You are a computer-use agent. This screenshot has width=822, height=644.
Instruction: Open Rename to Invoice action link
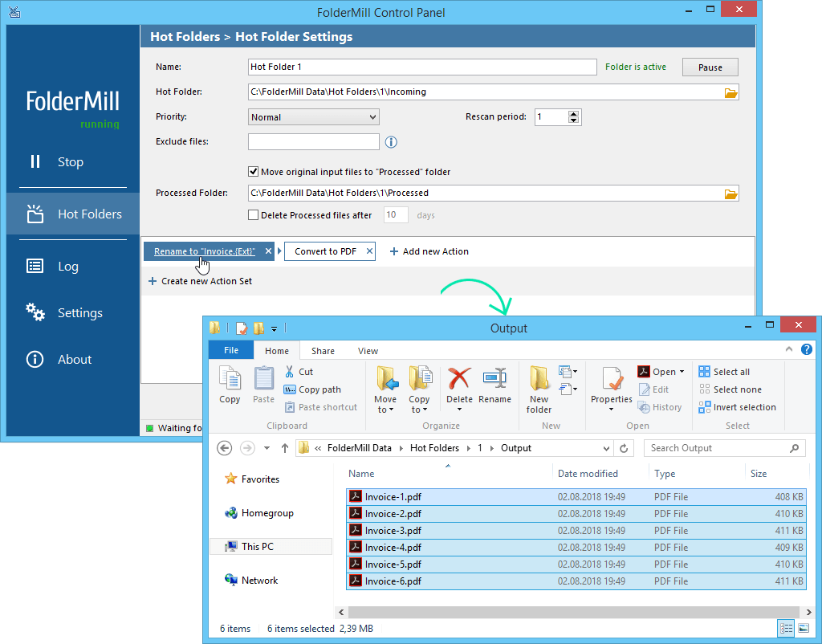coord(205,251)
